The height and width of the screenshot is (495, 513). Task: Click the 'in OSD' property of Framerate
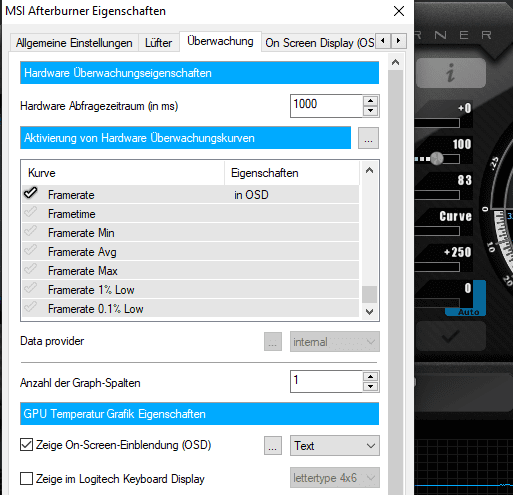point(251,195)
